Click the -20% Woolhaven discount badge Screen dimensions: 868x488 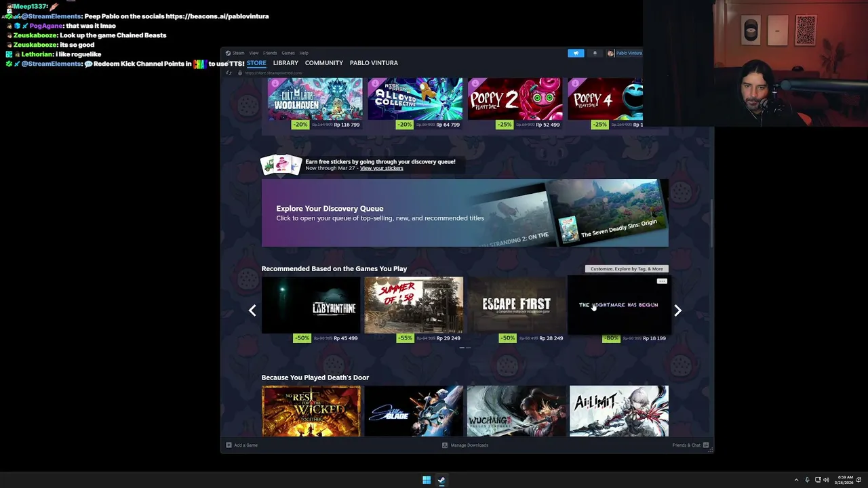(300, 125)
